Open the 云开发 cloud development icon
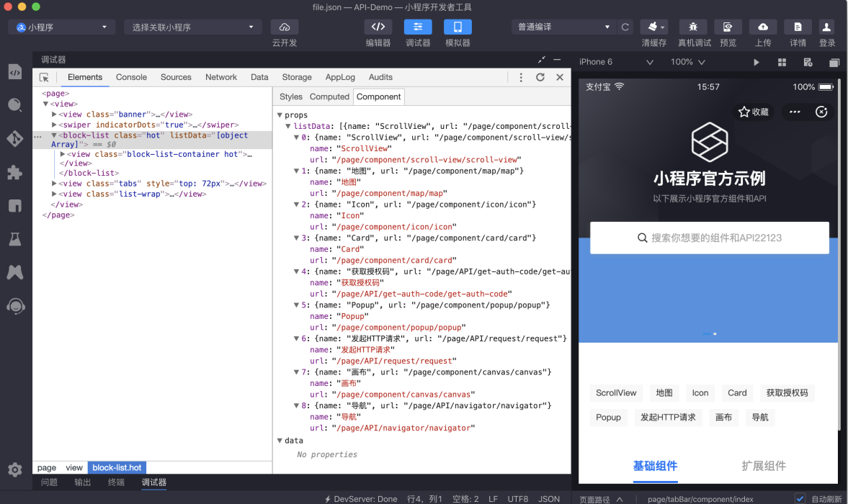The image size is (848, 504). pyautogui.click(x=285, y=27)
